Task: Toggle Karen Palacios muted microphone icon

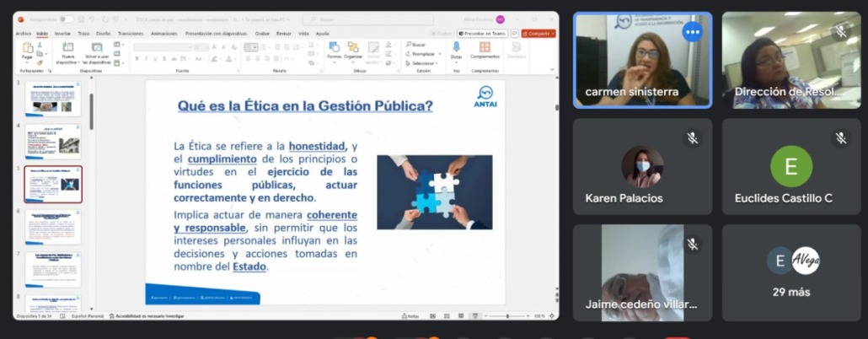Action: [x=692, y=137]
